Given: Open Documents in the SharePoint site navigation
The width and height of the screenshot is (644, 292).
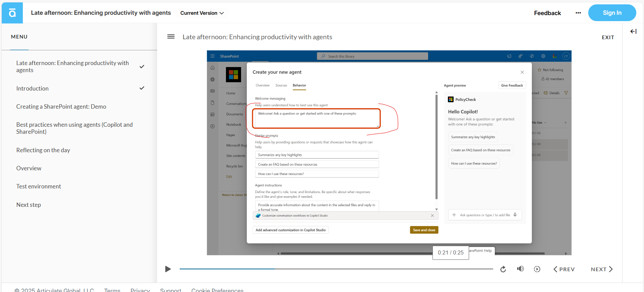Looking at the screenshot, I should [x=234, y=114].
